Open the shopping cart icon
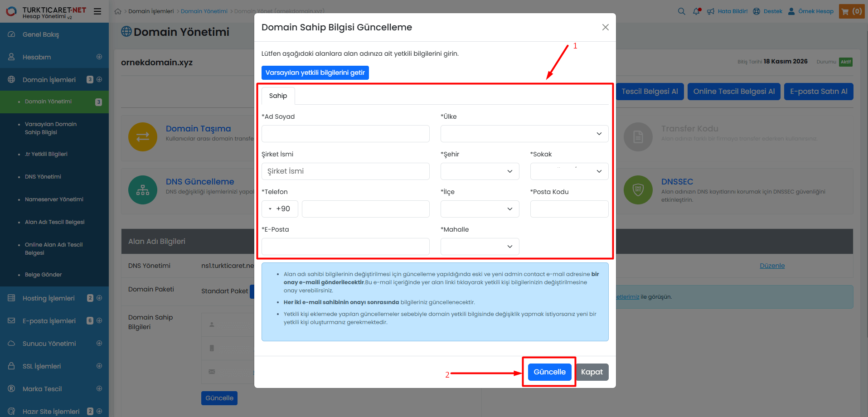This screenshot has height=417, width=868. (851, 11)
